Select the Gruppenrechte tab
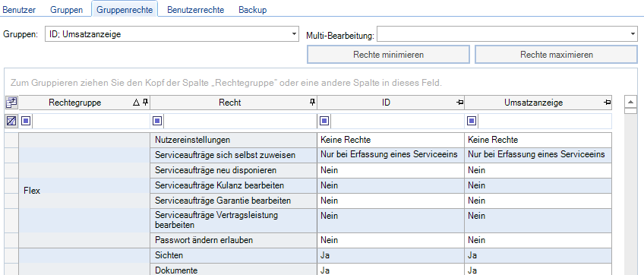 [x=125, y=9]
